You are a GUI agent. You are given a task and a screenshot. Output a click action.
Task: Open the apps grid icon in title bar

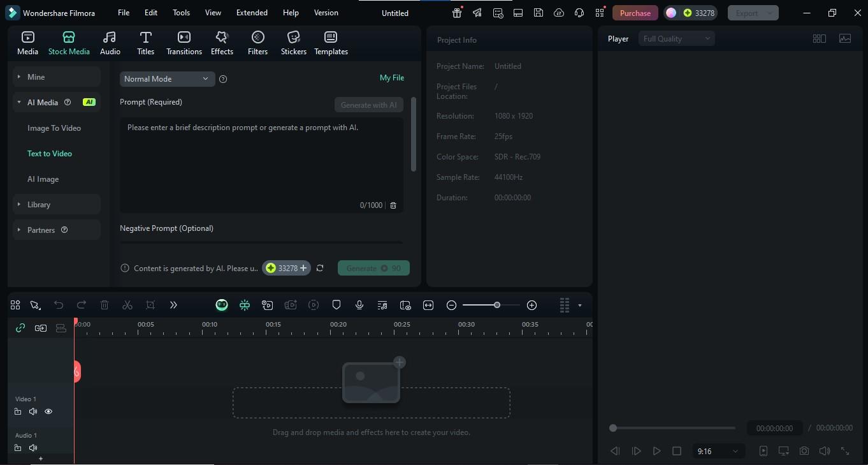point(600,13)
